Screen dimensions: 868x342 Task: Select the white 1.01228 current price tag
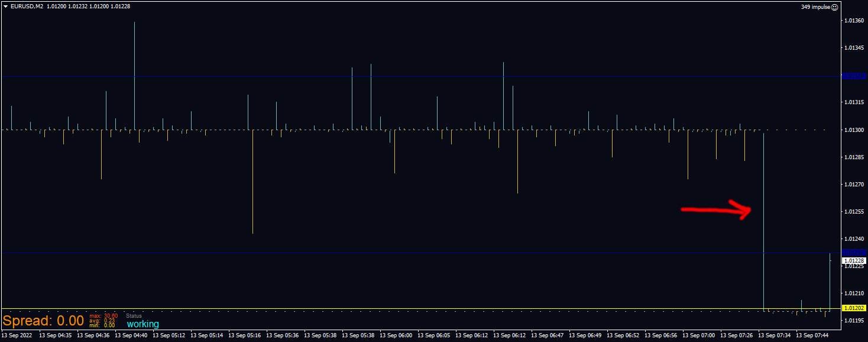pos(854,260)
